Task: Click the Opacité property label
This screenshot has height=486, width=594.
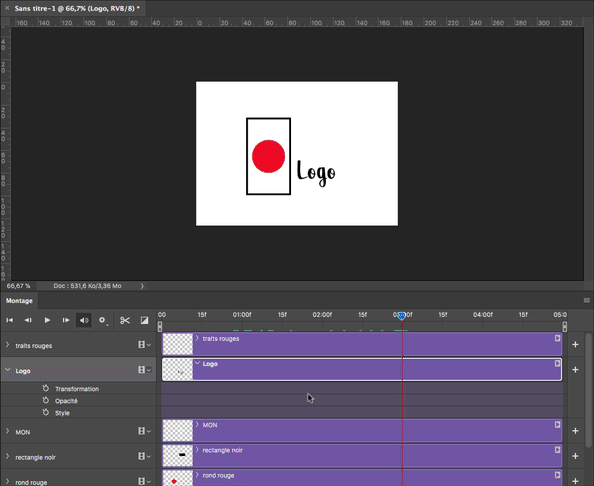Action: (66, 401)
